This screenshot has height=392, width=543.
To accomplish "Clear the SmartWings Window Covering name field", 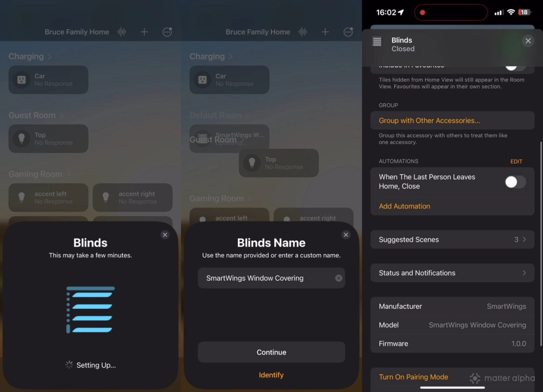I will coord(338,278).
